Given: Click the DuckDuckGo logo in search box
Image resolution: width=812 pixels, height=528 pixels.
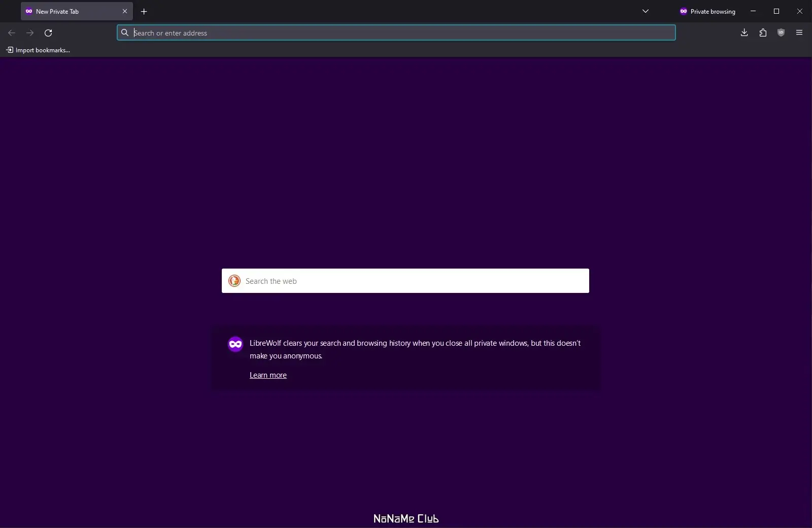Looking at the screenshot, I should [x=234, y=281].
